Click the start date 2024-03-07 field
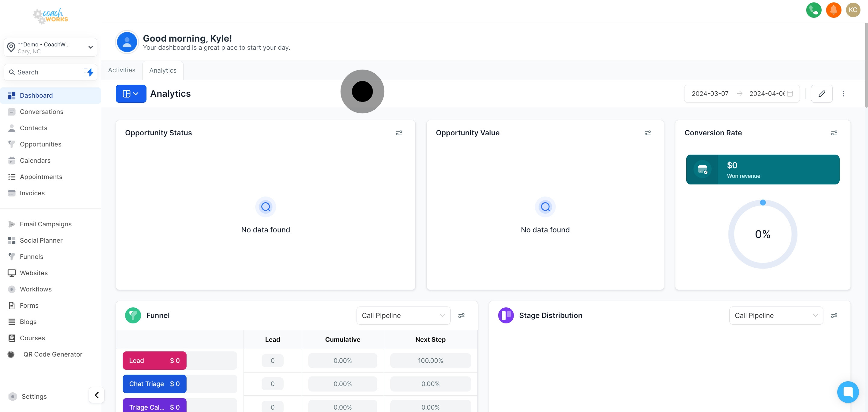868x412 pixels. [x=710, y=94]
